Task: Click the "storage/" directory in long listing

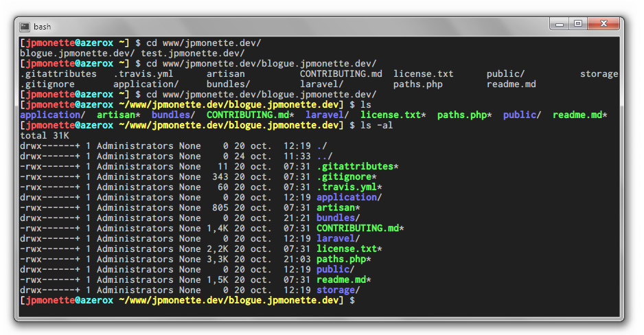Action: [338, 290]
